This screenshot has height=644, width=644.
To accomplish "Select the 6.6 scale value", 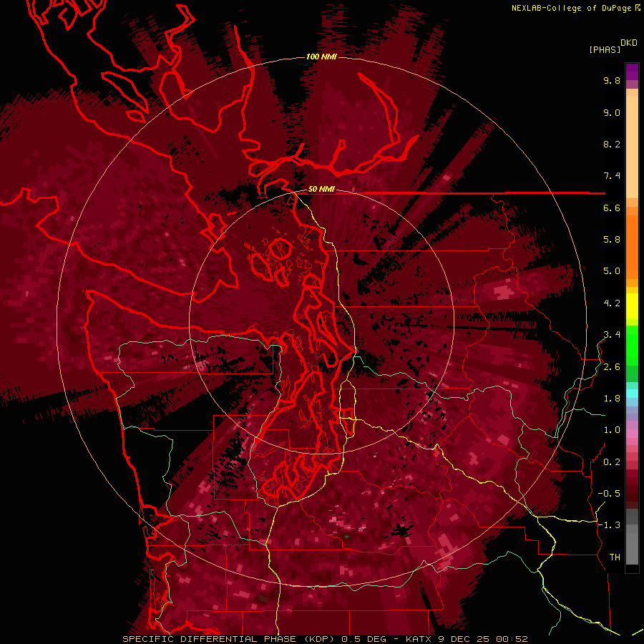I will coord(612,208).
